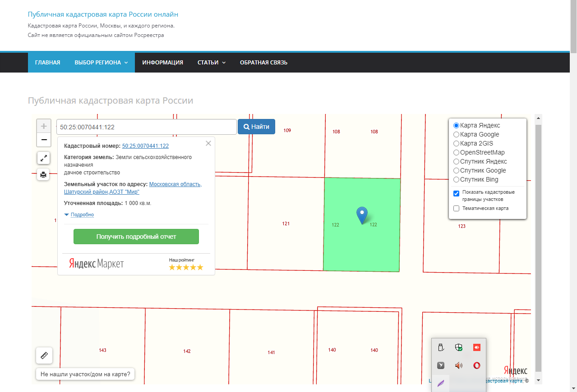Open the СТАТЬИ dropdown menu
The image size is (577, 392).
tap(212, 63)
